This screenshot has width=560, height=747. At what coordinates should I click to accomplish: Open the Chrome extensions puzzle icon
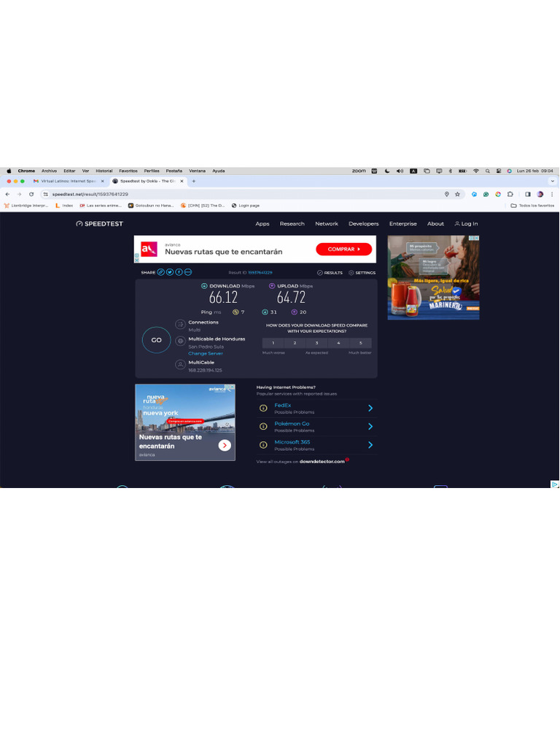click(x=510, y=194)
